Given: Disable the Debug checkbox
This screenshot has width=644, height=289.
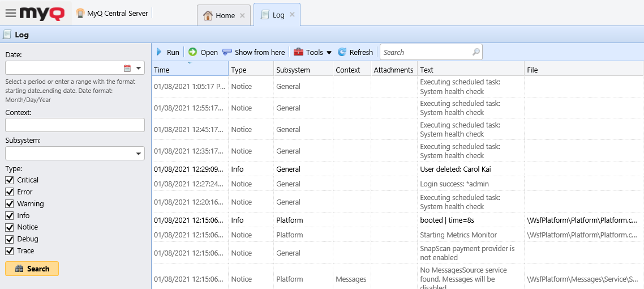Looking at the screenshot, I should click(10, 239).
